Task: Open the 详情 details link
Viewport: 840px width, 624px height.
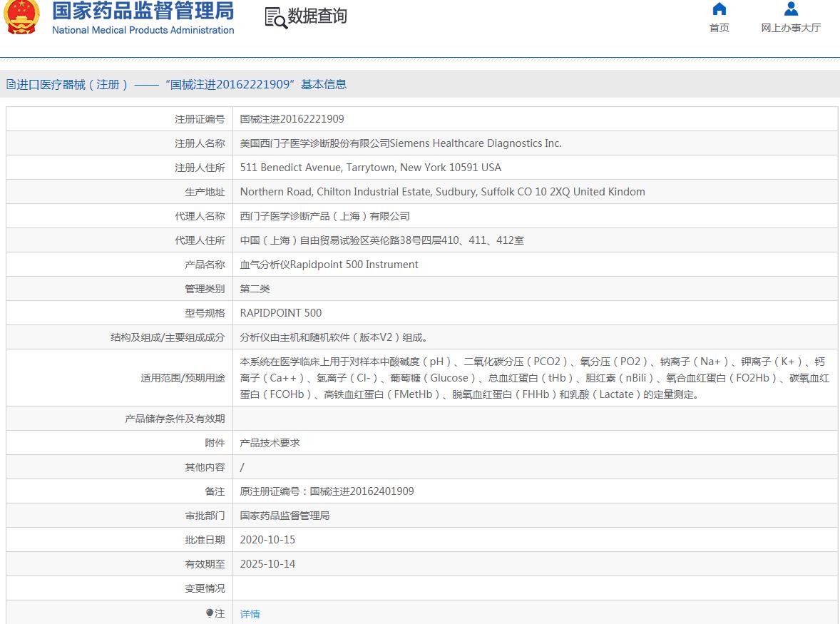Action: pyautogui.click(x=250, y=614)
